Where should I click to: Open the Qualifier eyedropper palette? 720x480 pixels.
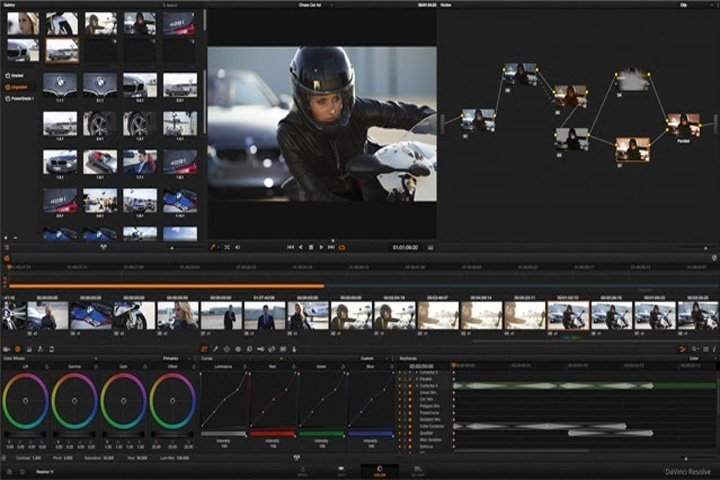215,350
